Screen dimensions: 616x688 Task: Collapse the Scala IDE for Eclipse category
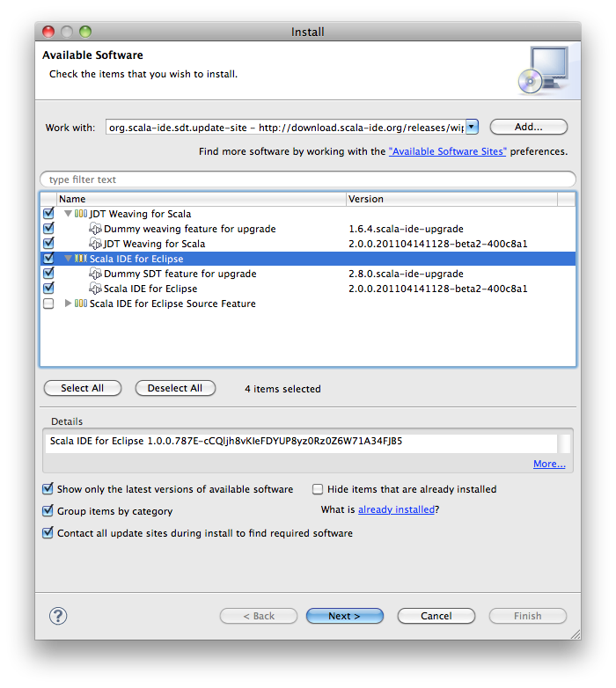[x=68, y=259]
